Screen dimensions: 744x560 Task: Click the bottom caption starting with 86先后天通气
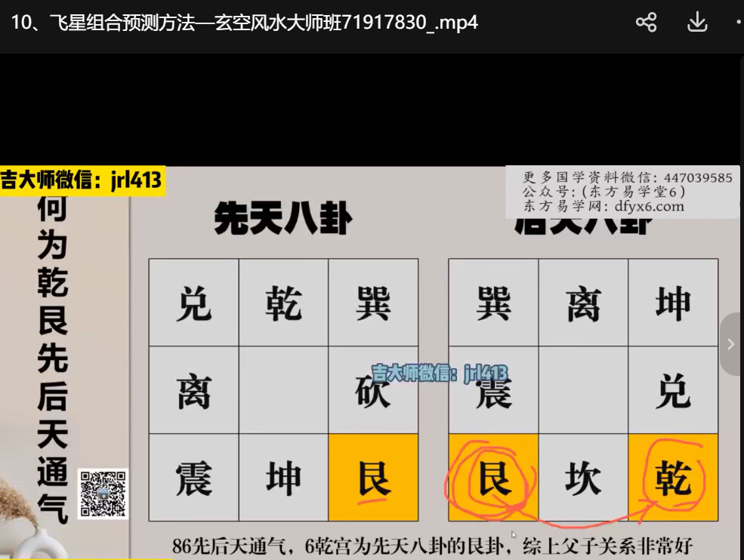432,545
